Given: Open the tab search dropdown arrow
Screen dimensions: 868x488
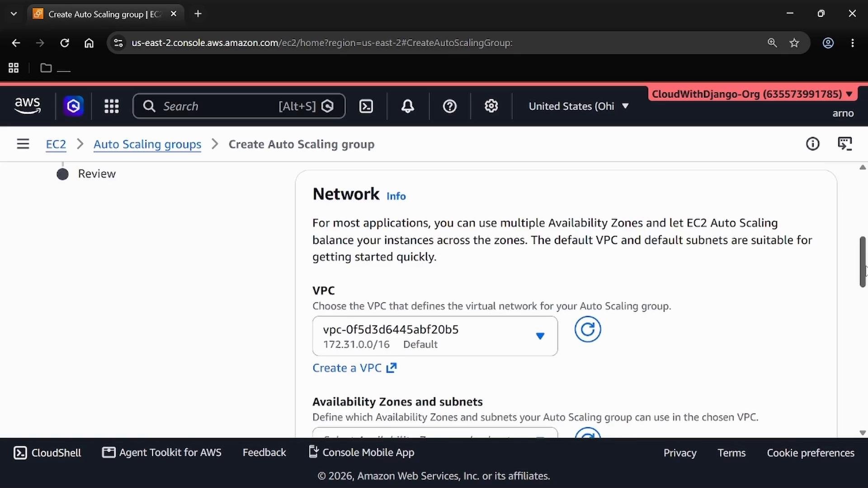Looking at the screenshot, I should tap(14, 14).
